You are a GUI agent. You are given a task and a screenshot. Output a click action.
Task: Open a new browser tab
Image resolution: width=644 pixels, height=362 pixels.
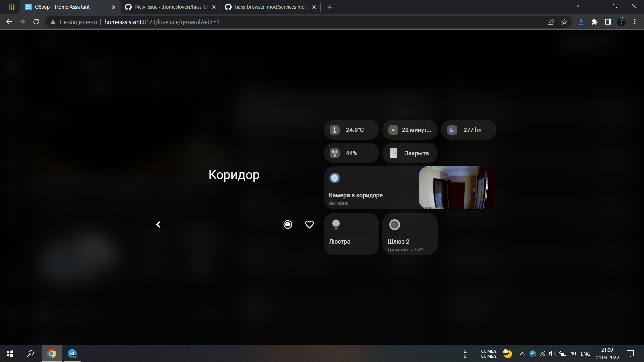tap(330, 7)
